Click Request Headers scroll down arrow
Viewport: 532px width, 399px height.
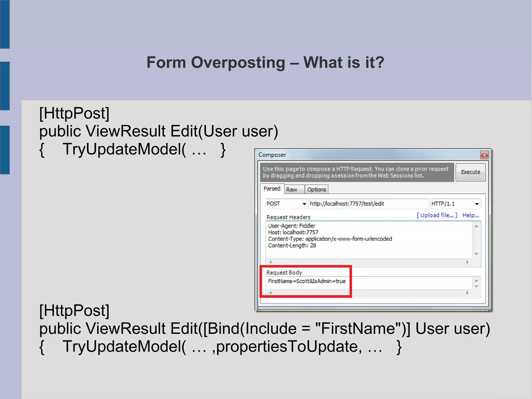476,254
